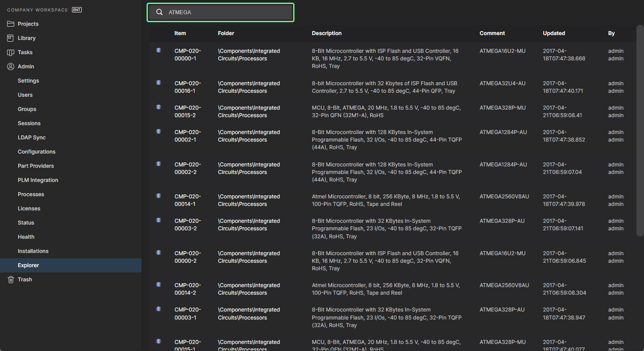This screenshot has height=351, width=644.
Task: Open the Settings admin page
Action: [28, 81]
